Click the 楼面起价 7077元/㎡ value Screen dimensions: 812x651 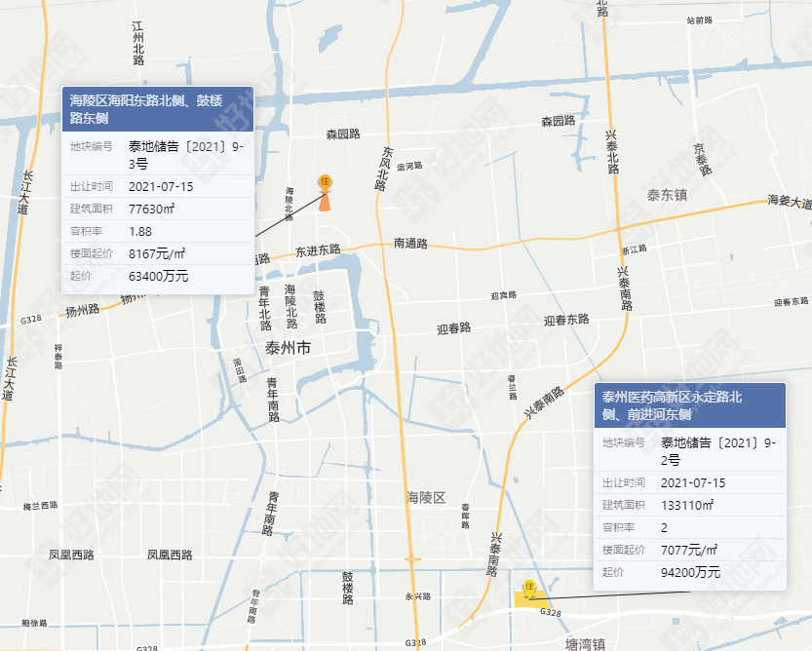[x=689, y=550]
